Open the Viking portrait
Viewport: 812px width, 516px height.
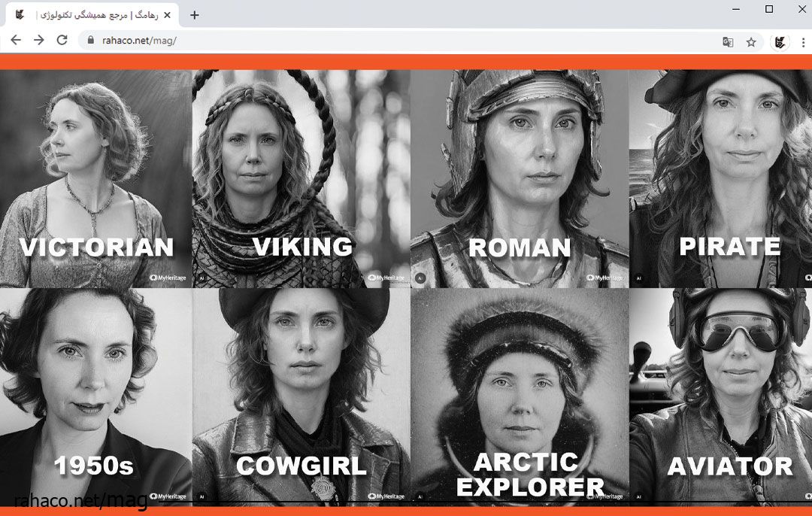[x=301, y=179]
